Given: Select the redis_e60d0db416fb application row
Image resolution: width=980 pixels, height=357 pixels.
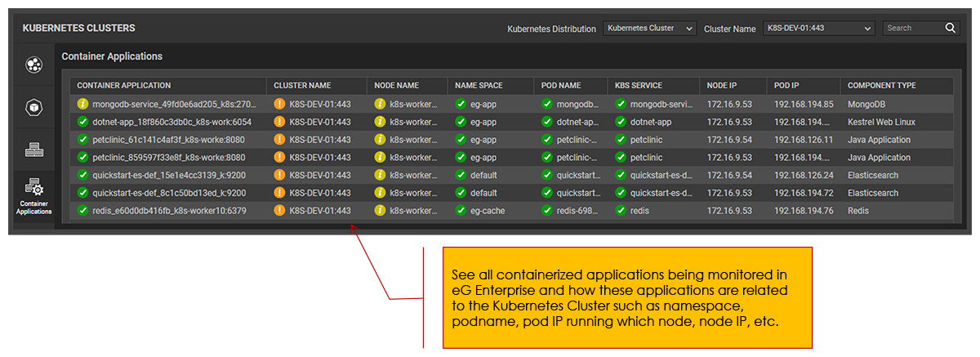Looking at the screenshot, I should click(164, 211).
